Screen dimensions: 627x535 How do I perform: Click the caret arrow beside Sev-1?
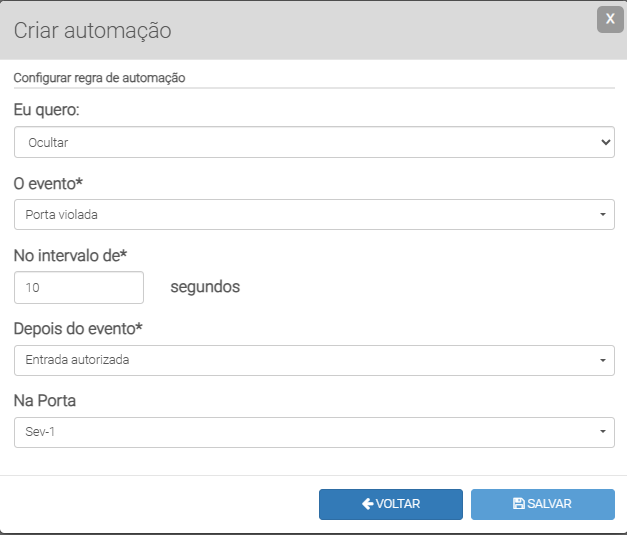point(603,432)
